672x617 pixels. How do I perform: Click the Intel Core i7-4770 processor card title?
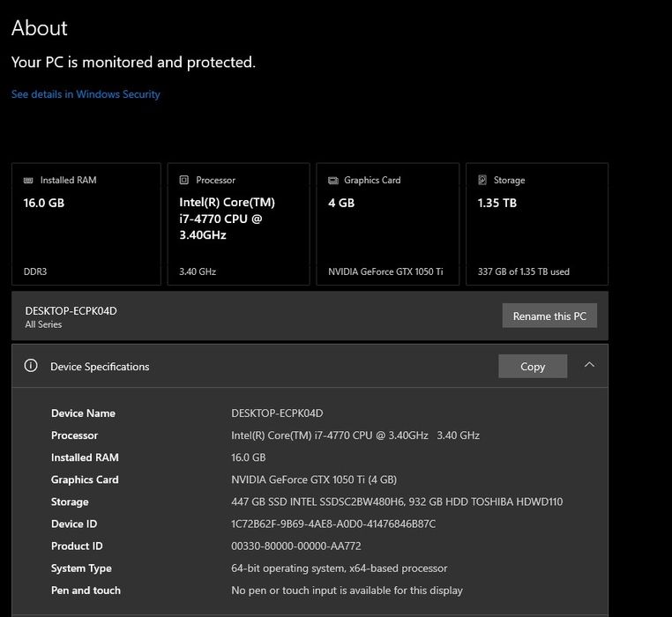(228, 219)
